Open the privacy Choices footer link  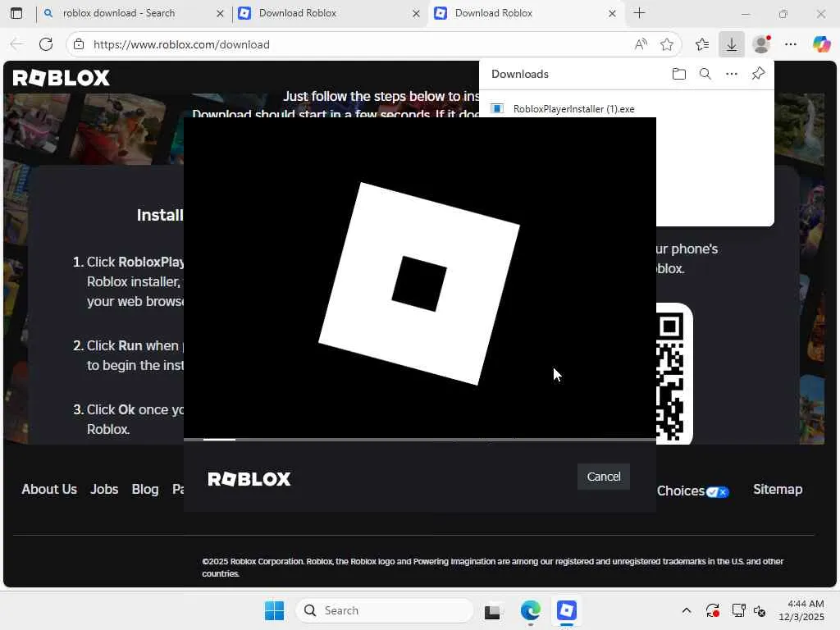point(692,491)
